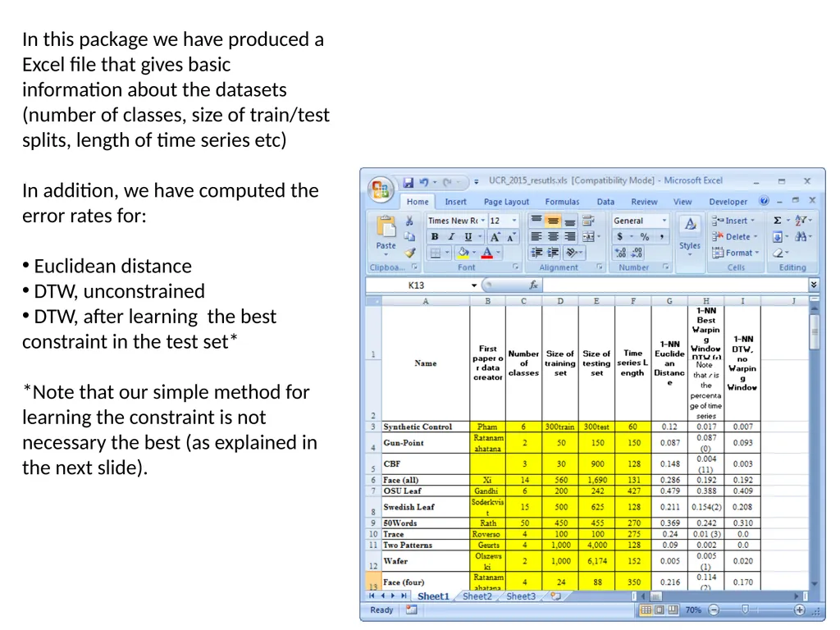Click the Zoom Out minus button
The image size is (840, 630).
point(714,609)
